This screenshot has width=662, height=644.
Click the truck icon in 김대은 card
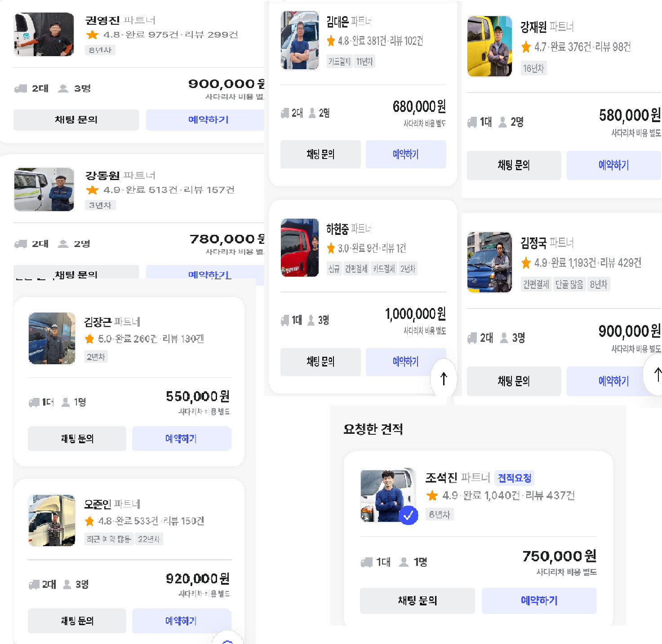285,113
